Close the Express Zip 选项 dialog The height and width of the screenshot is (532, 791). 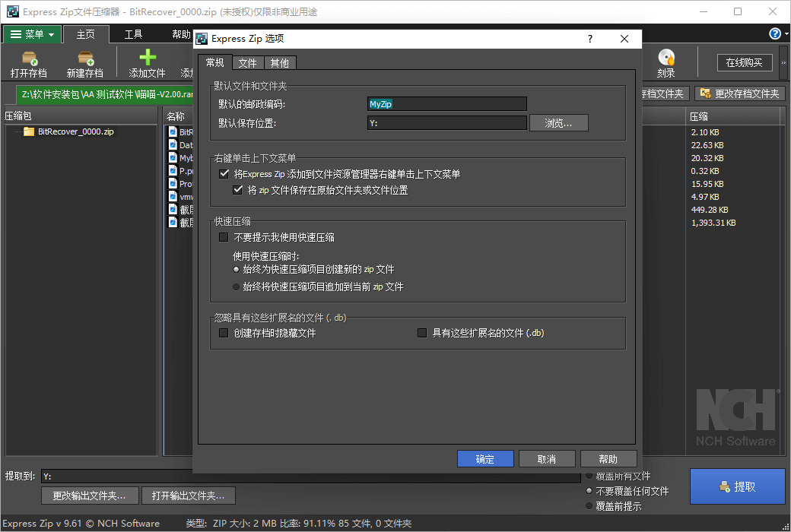click(x=624, y=39)
